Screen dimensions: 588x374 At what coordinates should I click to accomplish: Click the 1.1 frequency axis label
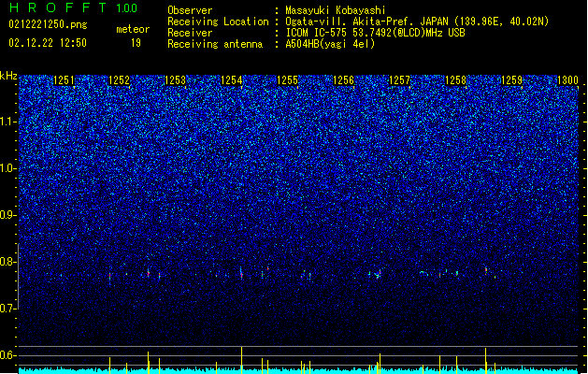click(8, 122)
